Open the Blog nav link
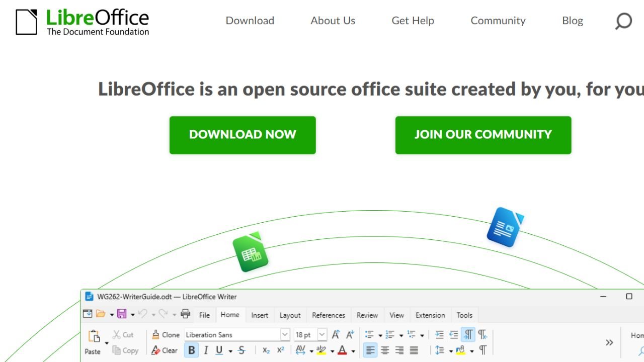 pos(573,21)
